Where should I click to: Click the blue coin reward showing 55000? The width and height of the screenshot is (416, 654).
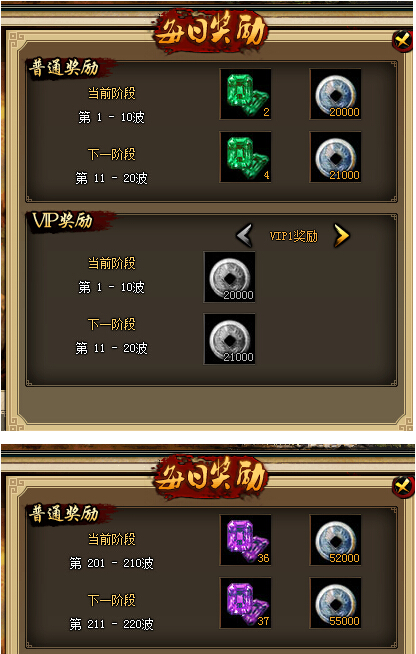click(335, 603)
